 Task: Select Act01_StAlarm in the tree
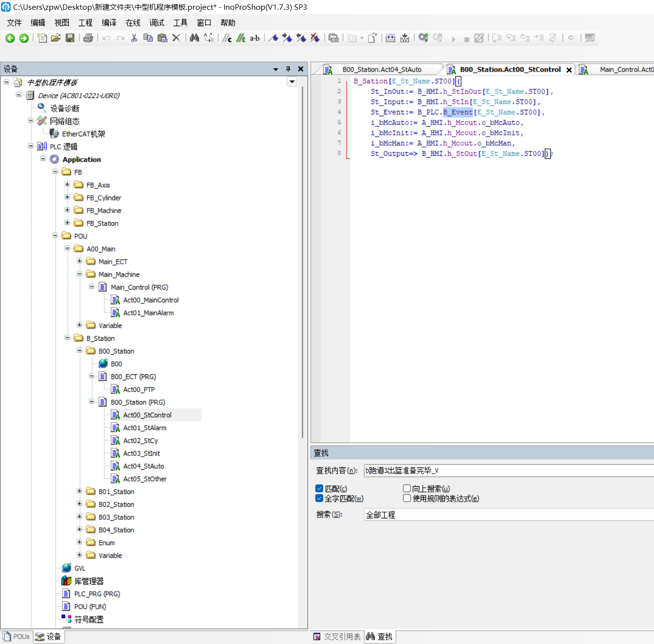pos(145,427)
